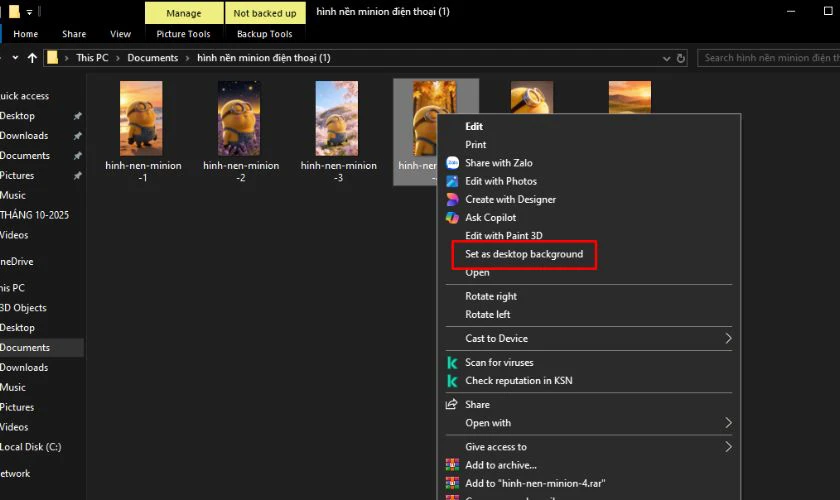Expand the Give access to submenu arrow

coord(727,447)
